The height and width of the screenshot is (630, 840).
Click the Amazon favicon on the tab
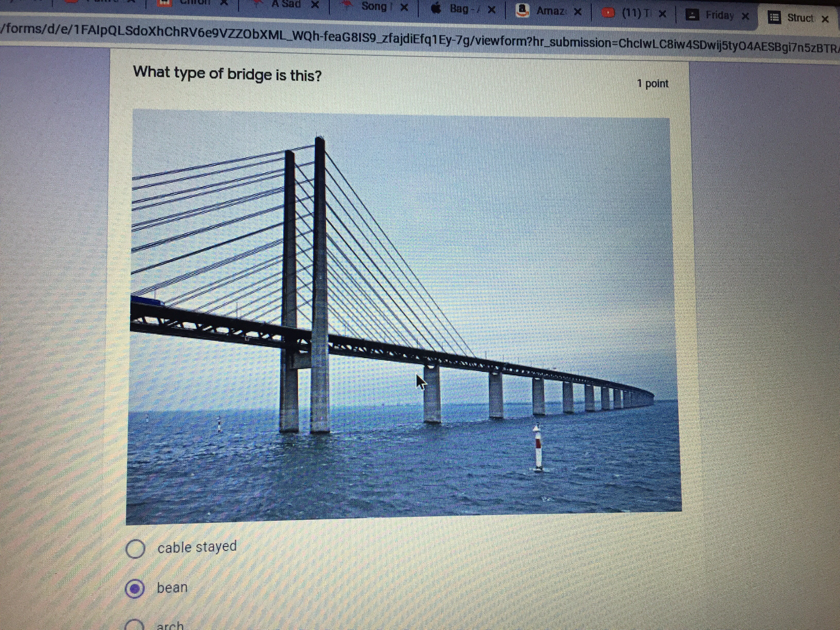[523, 11]
